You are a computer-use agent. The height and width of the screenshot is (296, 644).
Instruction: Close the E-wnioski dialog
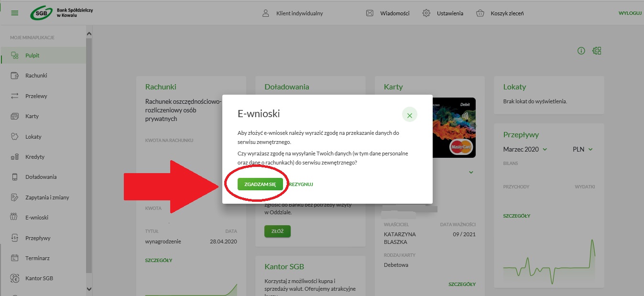pyautogui.click(x=410, y=115)
